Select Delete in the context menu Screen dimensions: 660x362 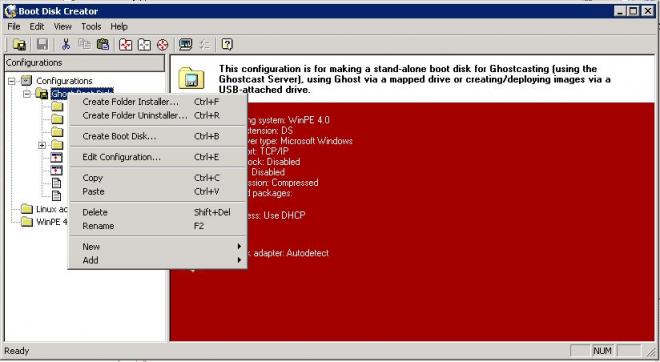[157, 212]
